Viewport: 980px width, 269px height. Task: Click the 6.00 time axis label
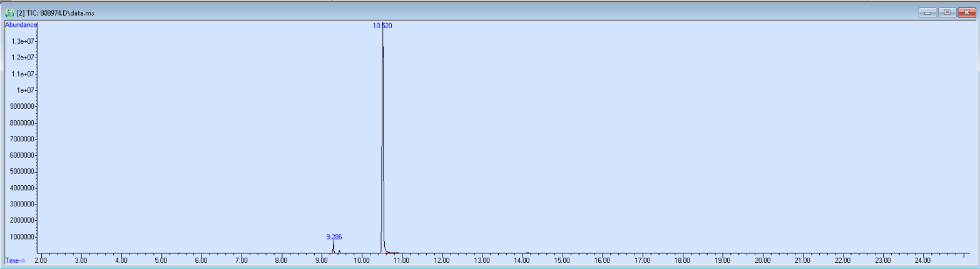tap(202, 260)
